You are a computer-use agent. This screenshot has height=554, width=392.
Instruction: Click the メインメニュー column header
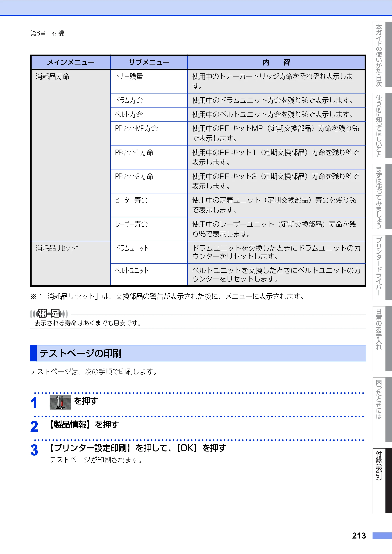click(x=71, y=62)
